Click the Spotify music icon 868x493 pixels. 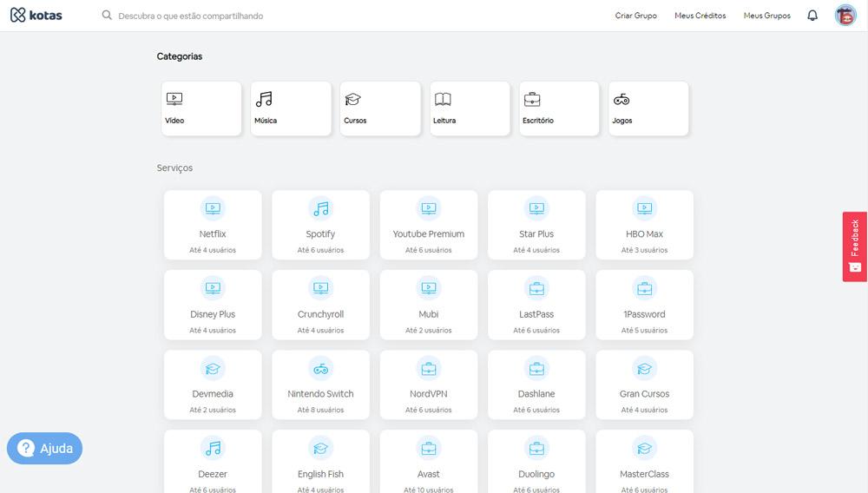320,208
